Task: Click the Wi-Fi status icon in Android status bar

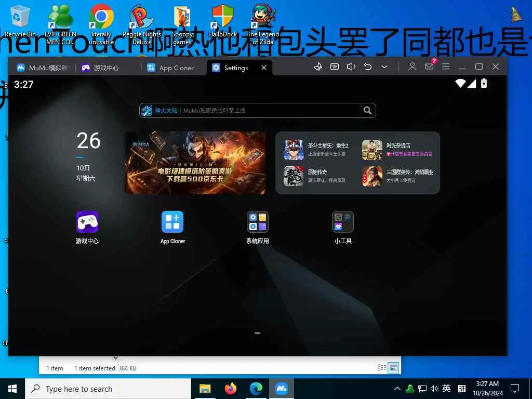Action: click(460, 83)
